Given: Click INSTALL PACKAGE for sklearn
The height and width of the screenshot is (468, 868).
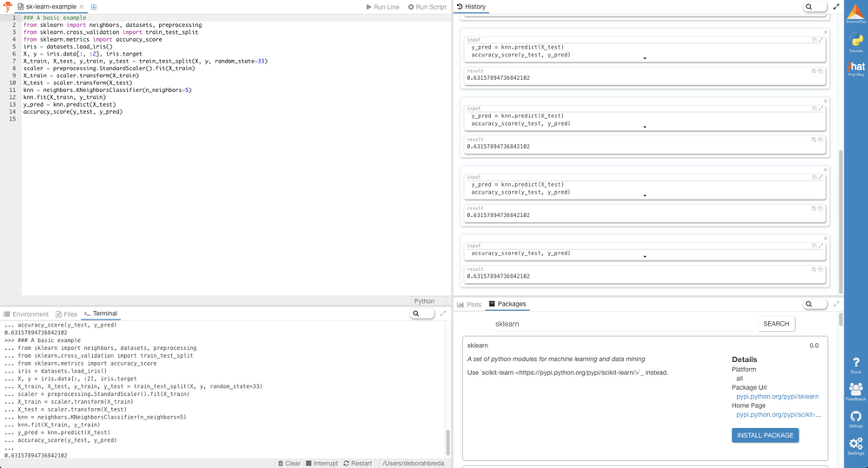Looking at the screenshot, I should pos(765,435).
